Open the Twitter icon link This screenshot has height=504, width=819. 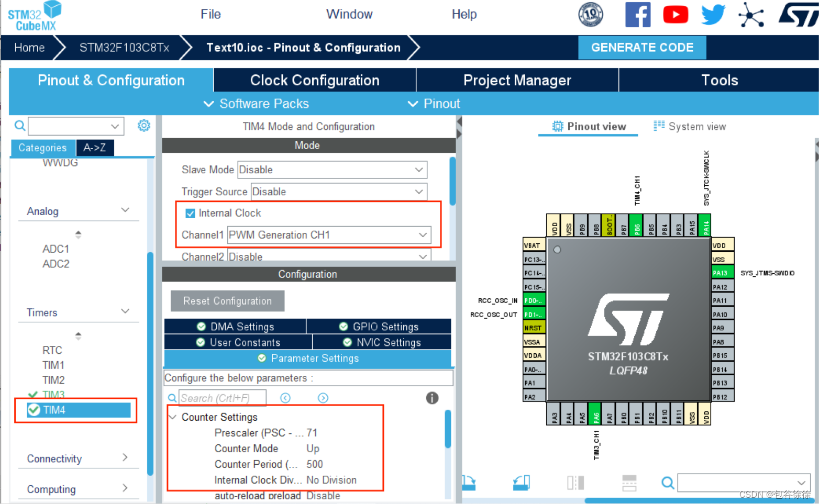pos(713,15)
